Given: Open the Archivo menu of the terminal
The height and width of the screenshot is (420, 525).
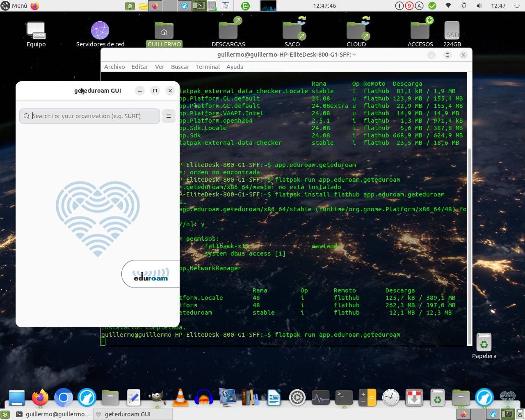Looking at the screenshot, I should (x=114, y=66).
